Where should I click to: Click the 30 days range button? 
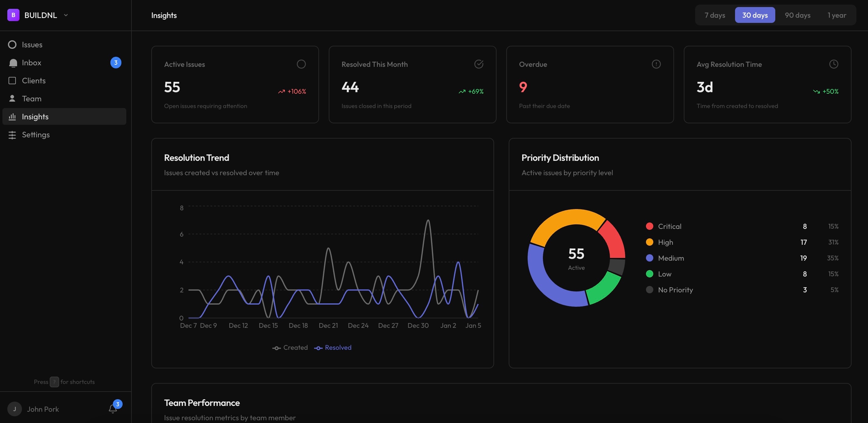[x=755, y=15]
